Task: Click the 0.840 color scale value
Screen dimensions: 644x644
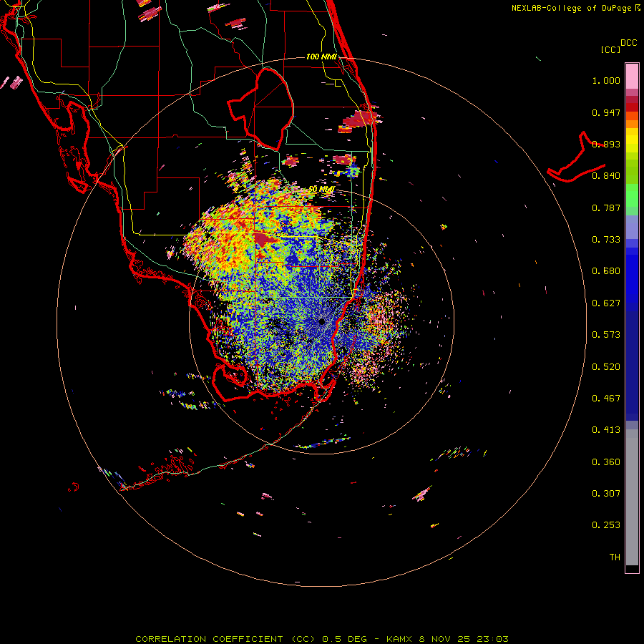Action: [x=606, y=176]
